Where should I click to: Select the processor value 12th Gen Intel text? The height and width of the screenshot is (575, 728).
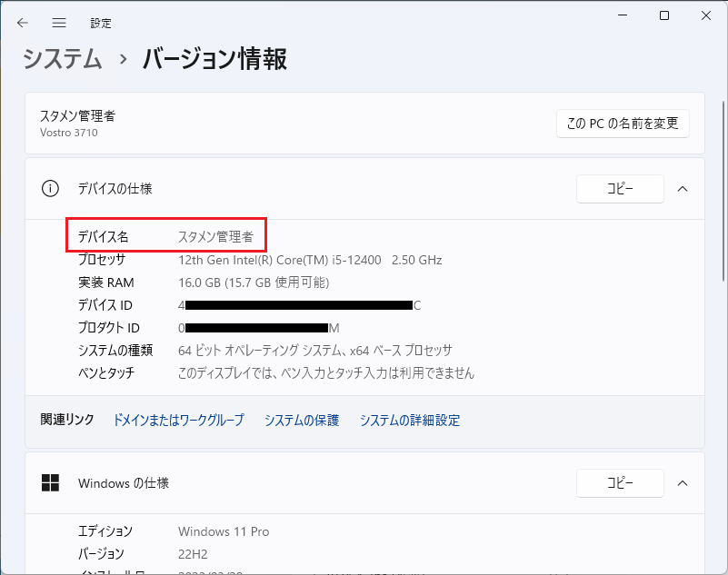tap(310, 260)
